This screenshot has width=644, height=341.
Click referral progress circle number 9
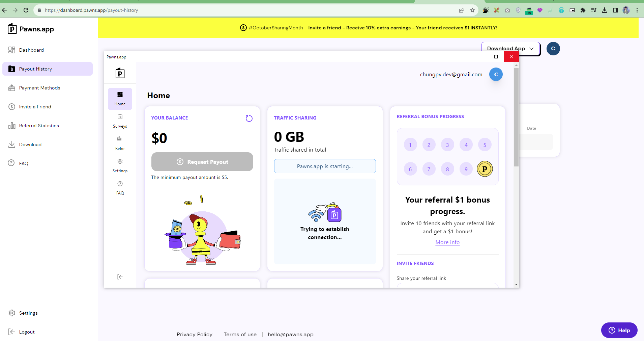[x=466, y=169]
